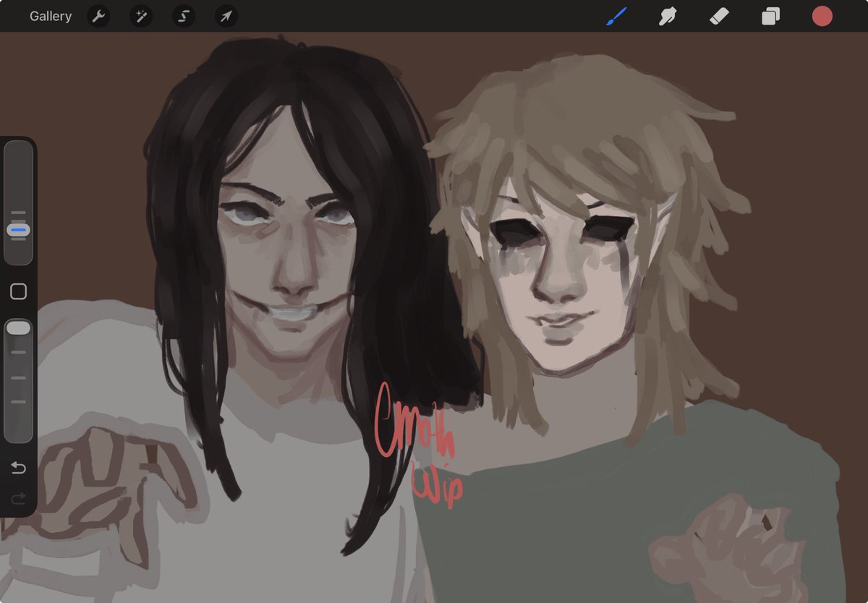The image size is (868, 603).
Task: Redo the last undone action
Action: click(19, 498)
